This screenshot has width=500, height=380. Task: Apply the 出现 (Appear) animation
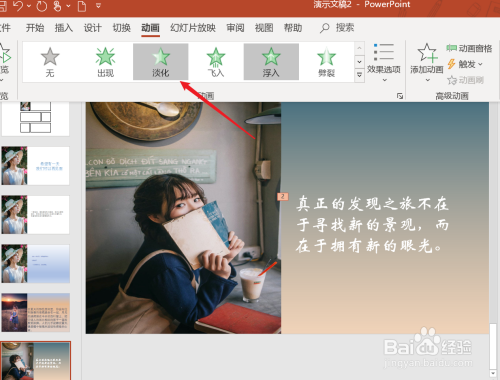point(105,62)
